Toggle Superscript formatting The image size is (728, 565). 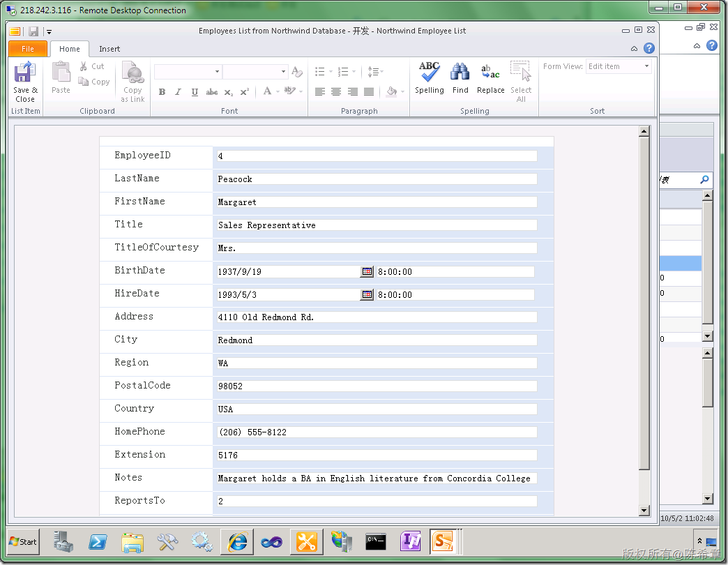coord(244,92)
